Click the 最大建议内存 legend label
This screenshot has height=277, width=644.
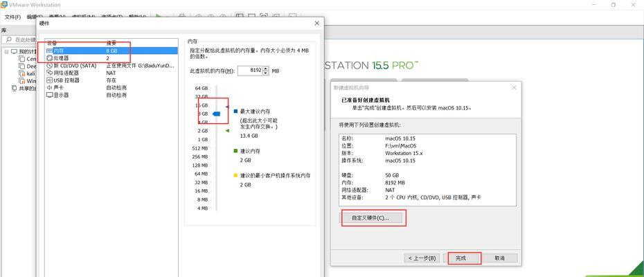(x=255, y=111)
